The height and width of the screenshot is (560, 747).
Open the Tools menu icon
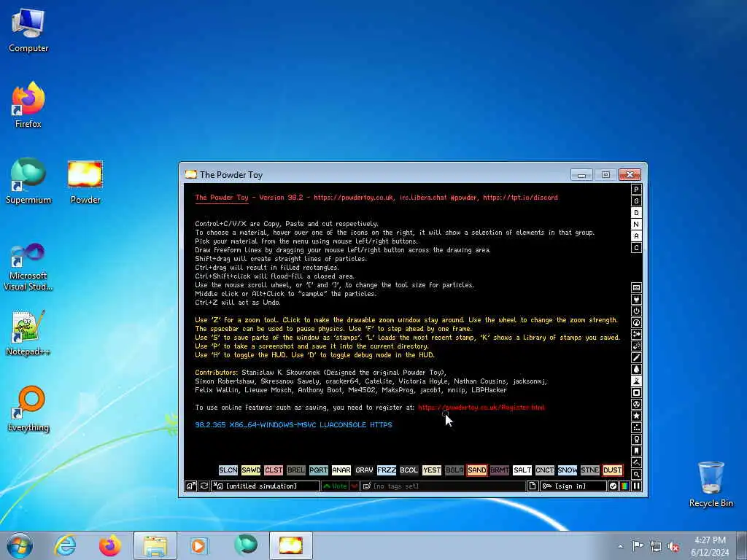pos(636,439)
